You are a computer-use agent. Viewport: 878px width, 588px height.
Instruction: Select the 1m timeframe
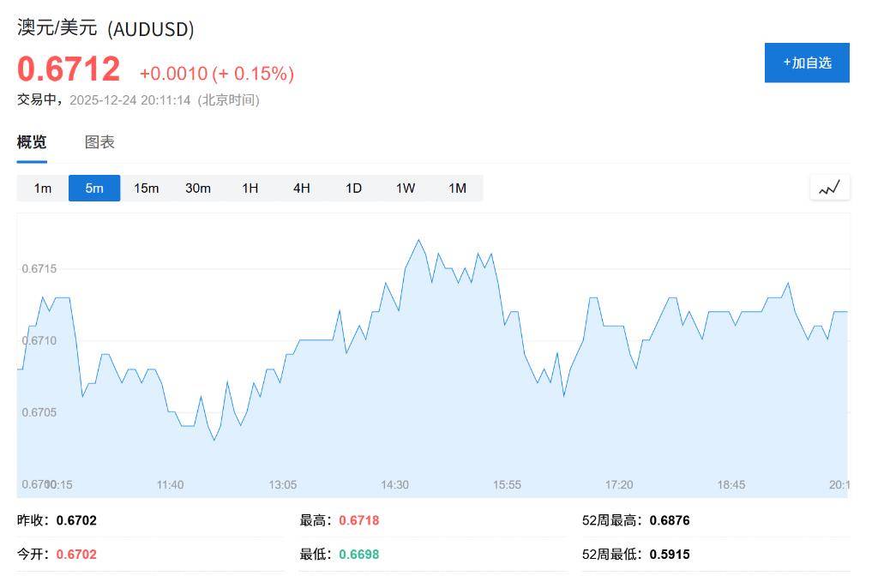pyautogui.click(x=43, y=188)
